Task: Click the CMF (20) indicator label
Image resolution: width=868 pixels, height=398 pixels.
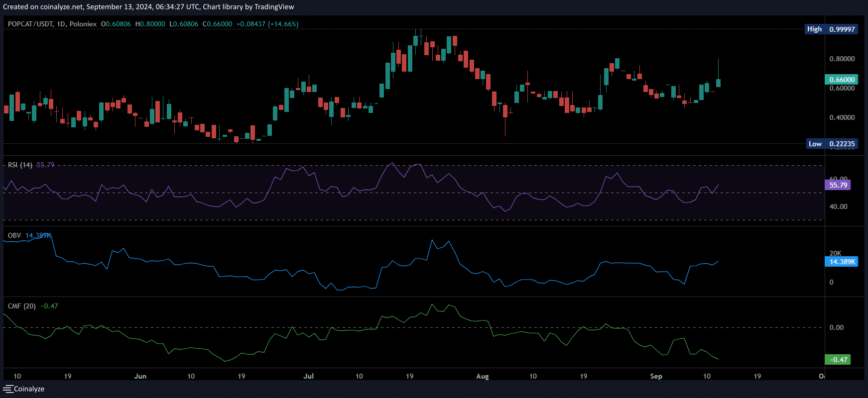Action: pos(22,306)
